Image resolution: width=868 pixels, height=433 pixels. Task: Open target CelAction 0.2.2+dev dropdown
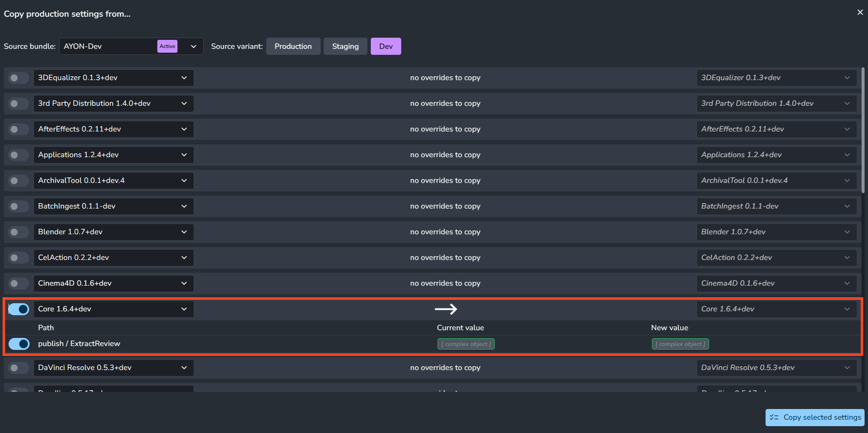[x=777, y=258]
